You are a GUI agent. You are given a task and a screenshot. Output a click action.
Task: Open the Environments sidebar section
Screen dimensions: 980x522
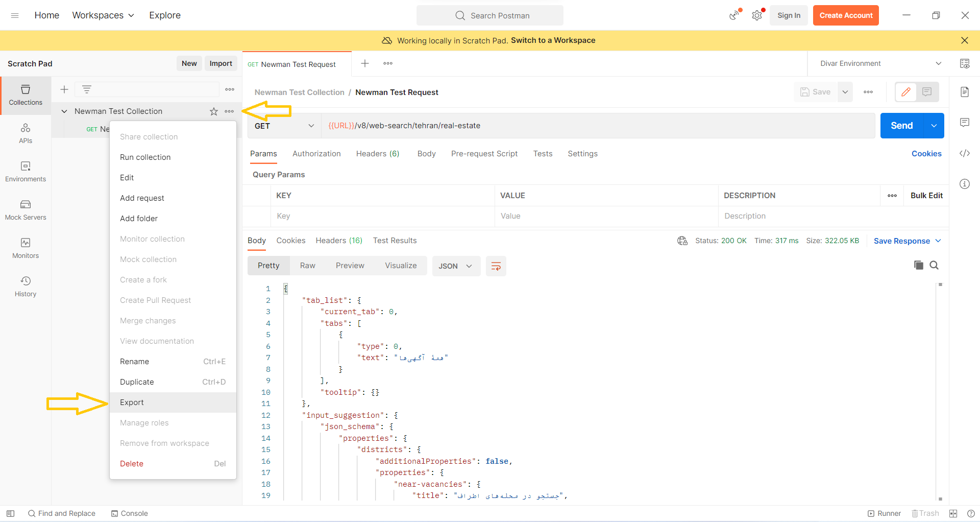pyautogui.click(x=26, y=172)
